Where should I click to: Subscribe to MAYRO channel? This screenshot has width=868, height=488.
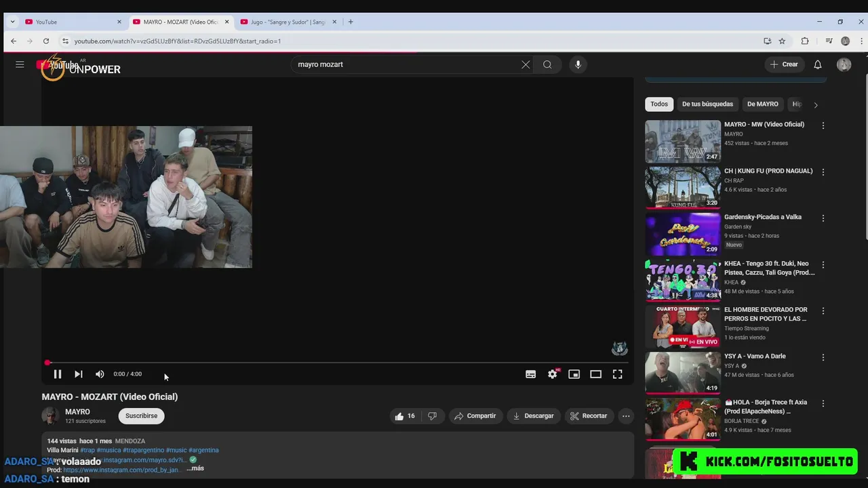pos(141,416)
